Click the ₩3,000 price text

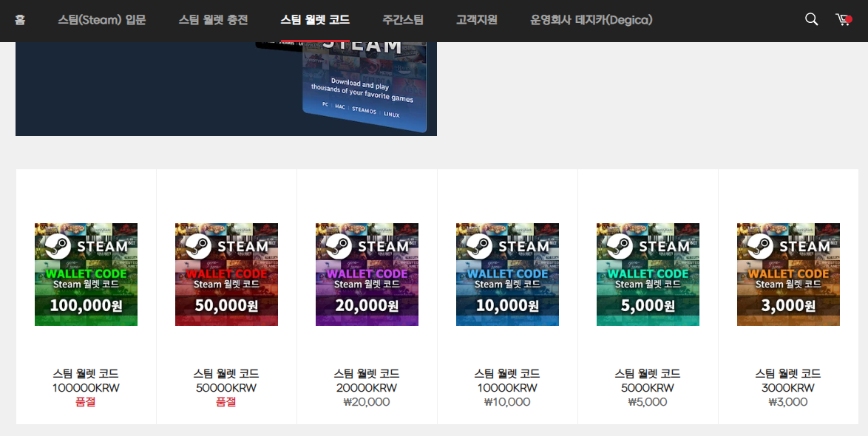tap(788, 402)
